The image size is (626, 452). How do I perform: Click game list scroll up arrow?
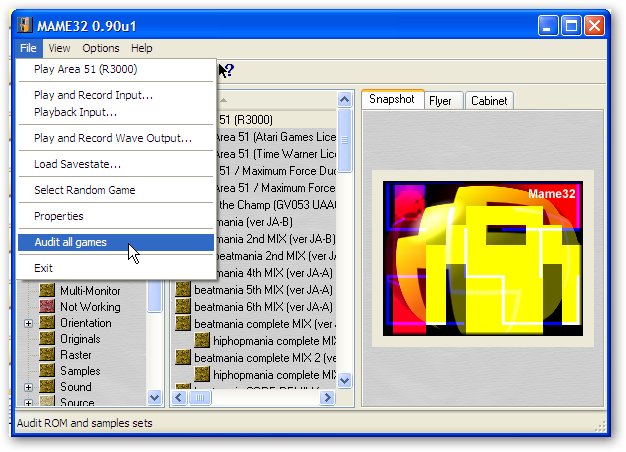pos(345,99)
